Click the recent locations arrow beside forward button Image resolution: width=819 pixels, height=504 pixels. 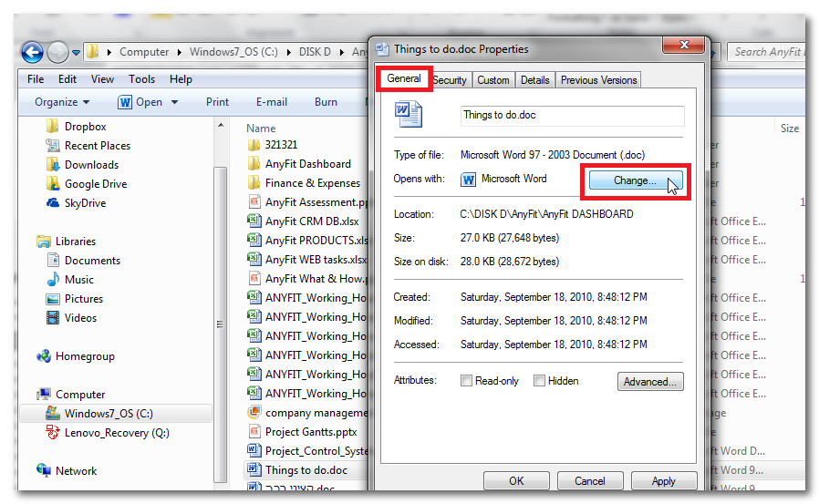(x=77, y=53)
